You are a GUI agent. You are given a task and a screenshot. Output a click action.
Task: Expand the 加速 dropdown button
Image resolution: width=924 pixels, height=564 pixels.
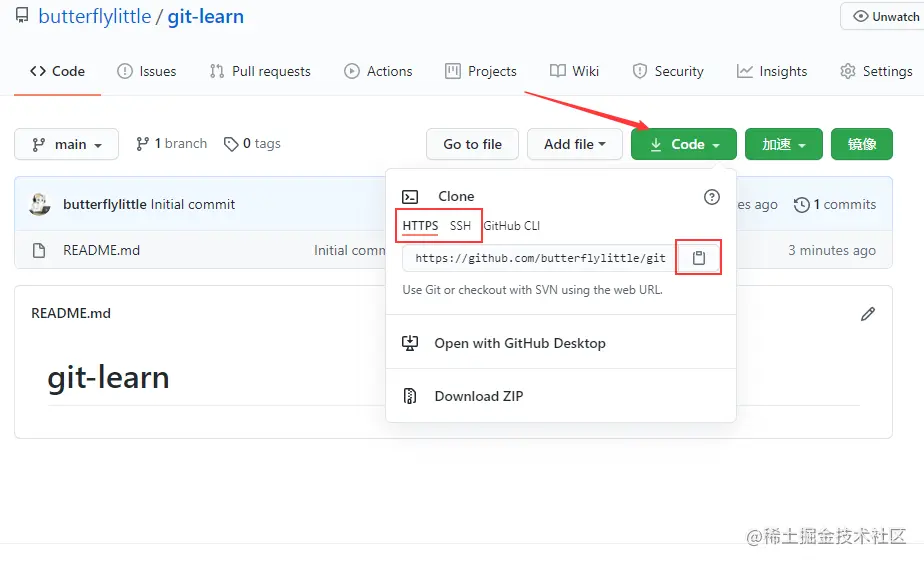(784, 144)
